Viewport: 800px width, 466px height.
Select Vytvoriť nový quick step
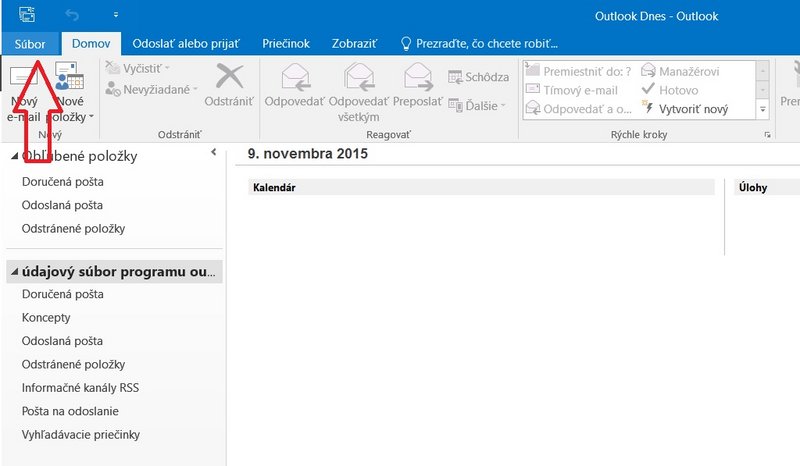[x=684, y=109]
